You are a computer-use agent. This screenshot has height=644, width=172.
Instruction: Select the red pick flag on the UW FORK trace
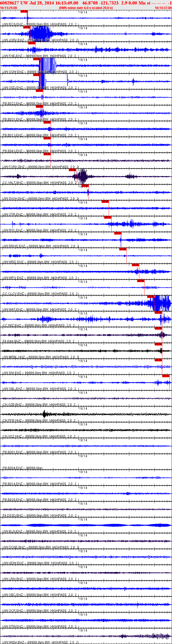(47, 154)
